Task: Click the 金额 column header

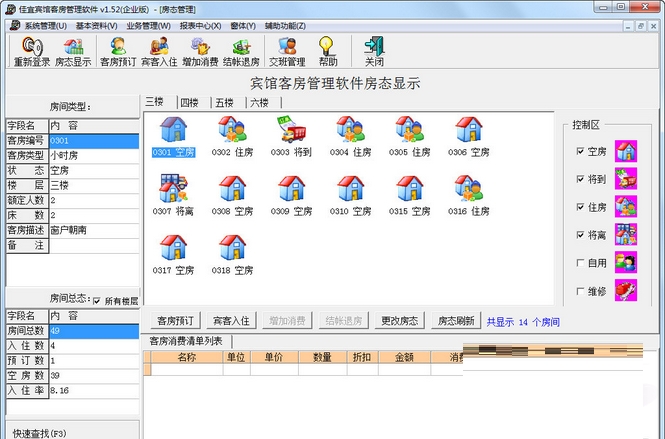Action: coord(403,356)
